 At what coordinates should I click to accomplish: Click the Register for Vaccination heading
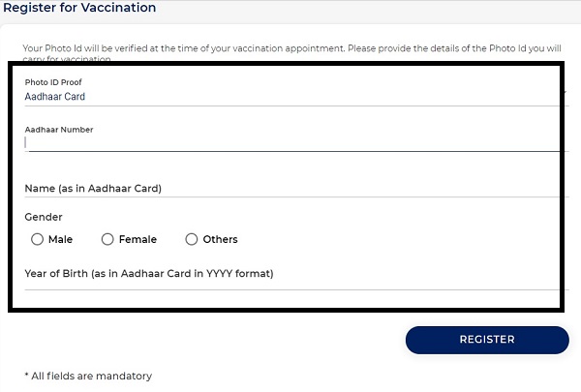[x=80, y=8]
